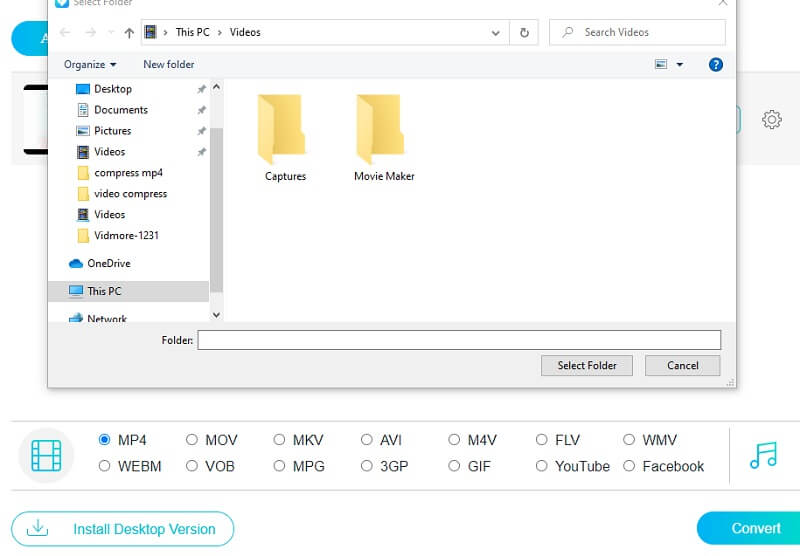Select Vidmore-1231 folder in sidebar
The height and width of the screenshot is (556, 800).
click(x=126, y=236)
